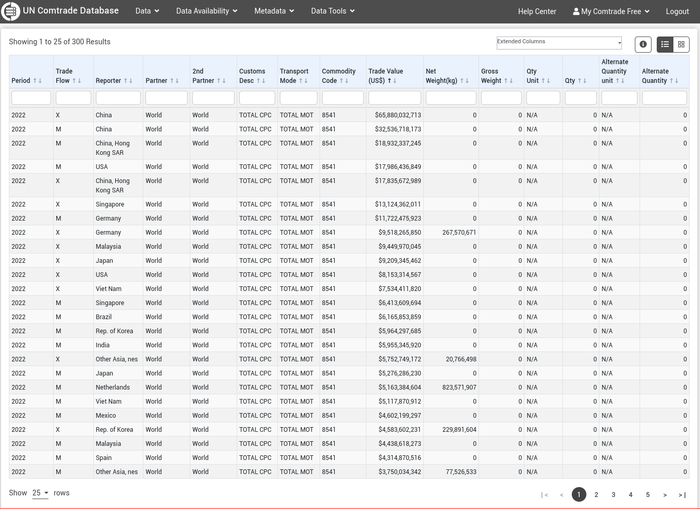700x509 pixels.
Task: Open the Extended Columns dropdown
Action: coord(559,43)
